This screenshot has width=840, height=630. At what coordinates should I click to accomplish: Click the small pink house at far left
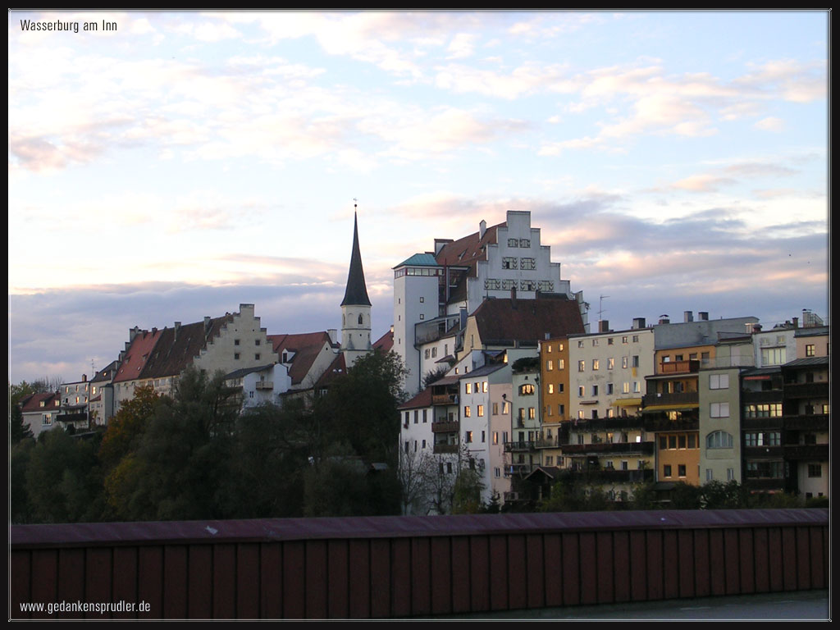[38, 413]
